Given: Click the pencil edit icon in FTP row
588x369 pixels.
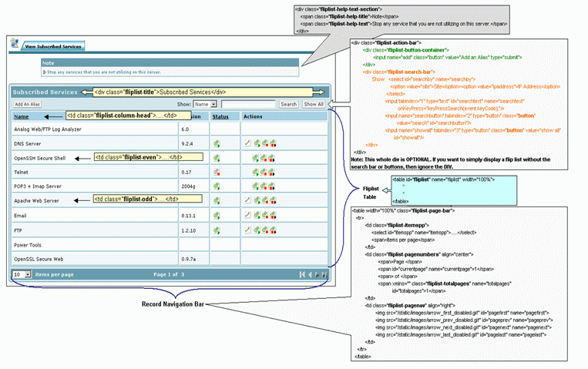Looking at the screenshot, I should [247, 230].
